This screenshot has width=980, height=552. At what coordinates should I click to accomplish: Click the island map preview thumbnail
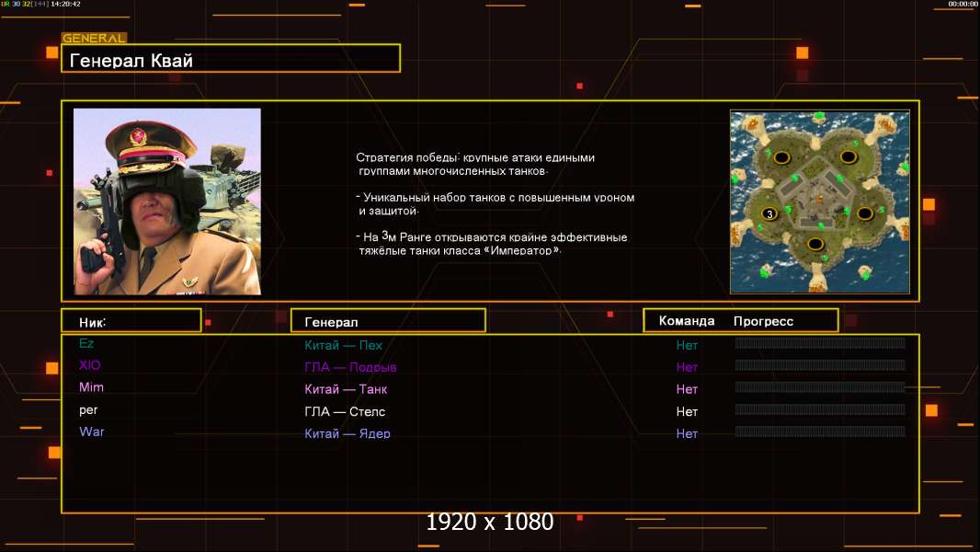[819, 201]
